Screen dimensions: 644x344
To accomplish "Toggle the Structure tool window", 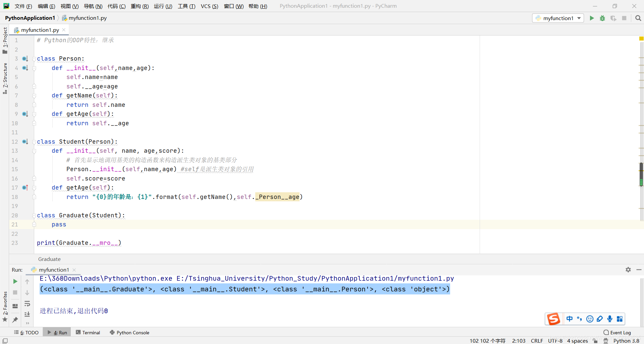I will click(5, 78).
